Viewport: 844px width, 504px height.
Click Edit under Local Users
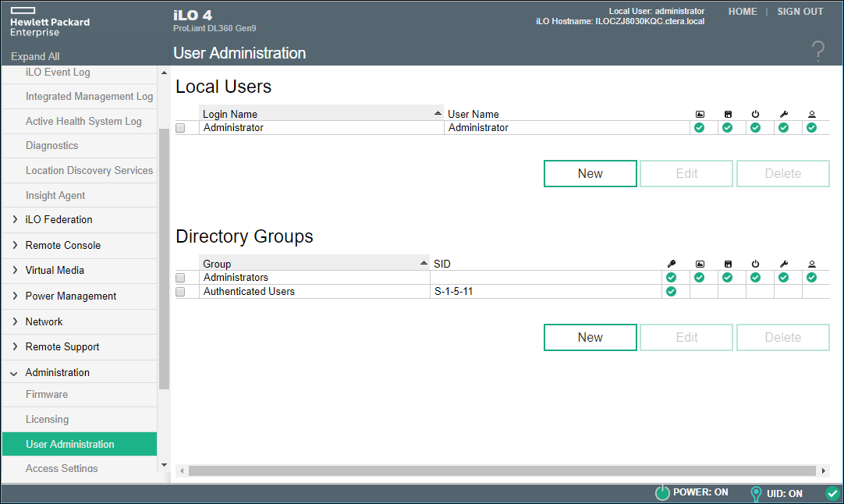click(687, 173)
